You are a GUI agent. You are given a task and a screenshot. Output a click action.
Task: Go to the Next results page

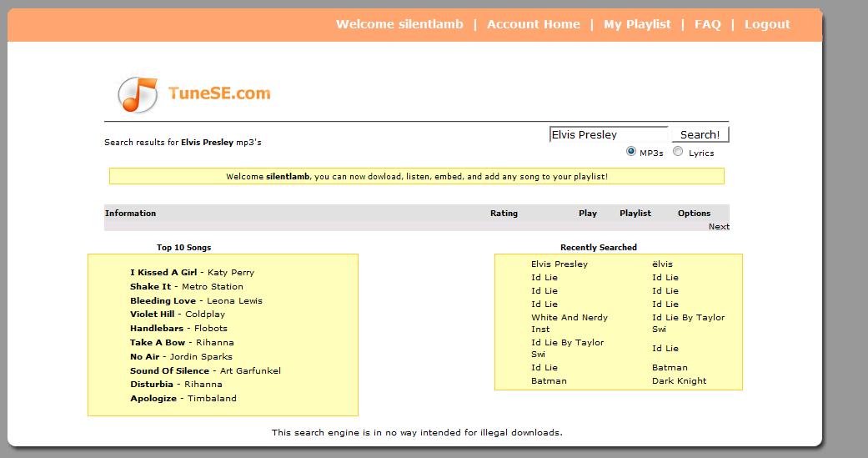point(719,227)
